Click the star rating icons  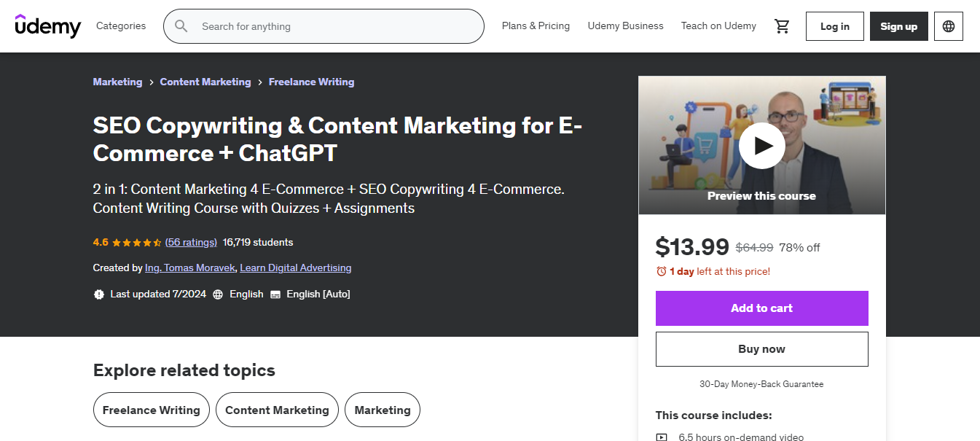tap(137, 242)
